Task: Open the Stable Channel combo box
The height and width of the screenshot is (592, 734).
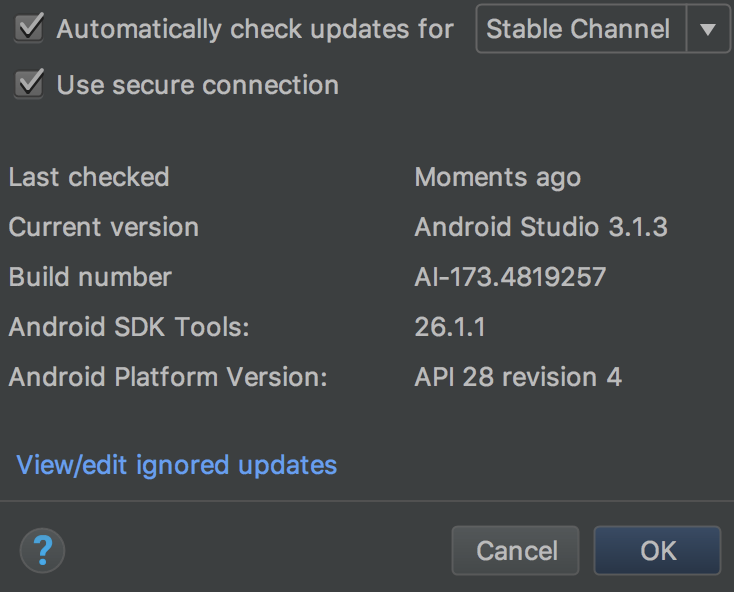Action: (580, 29)
